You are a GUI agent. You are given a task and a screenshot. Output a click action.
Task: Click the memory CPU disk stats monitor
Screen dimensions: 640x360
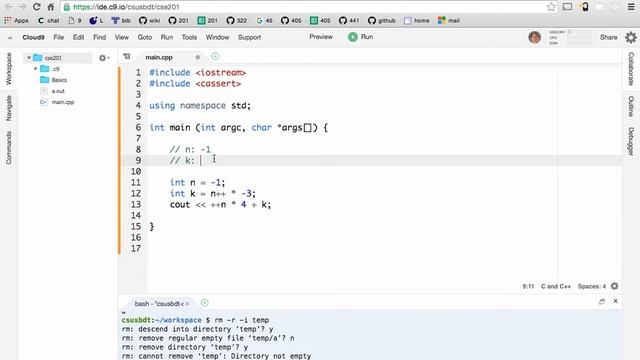tap(570, 37)
